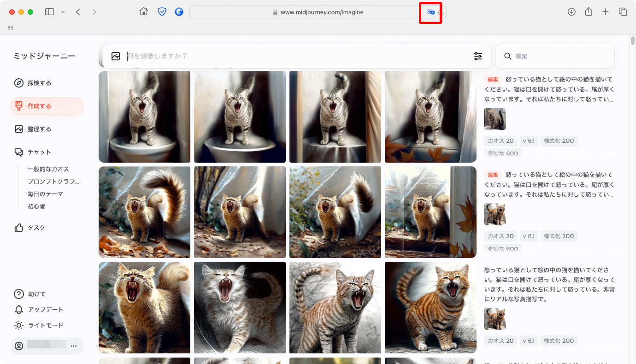Open third second-row kitten image with yellow flowers
Viewport: 636px width, 364px height.
click(335, 212)
